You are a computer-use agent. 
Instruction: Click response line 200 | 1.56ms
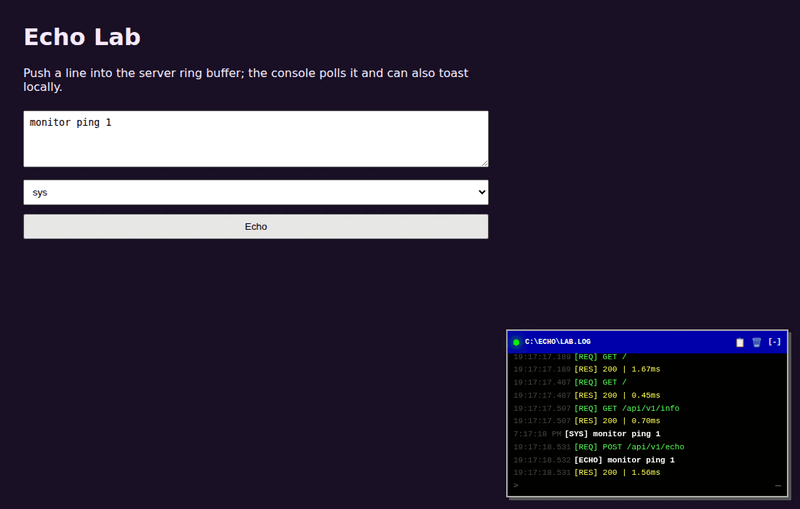(x=587, y=472)
